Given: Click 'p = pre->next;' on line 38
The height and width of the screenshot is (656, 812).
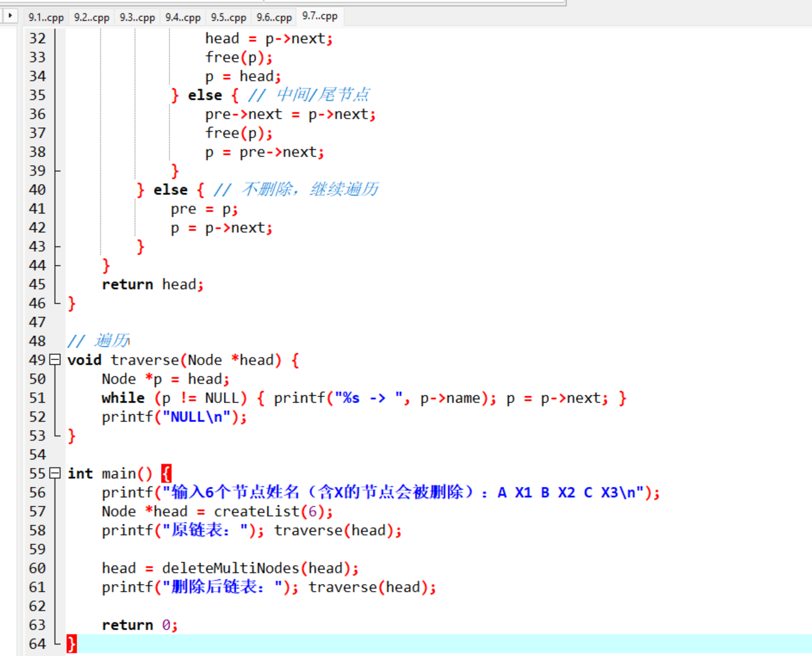Looking at the screenshot, I should click(265, 152).
